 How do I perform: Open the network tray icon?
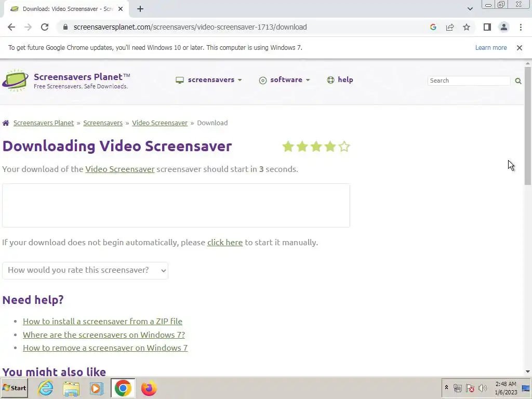click(x=457, y=388)
